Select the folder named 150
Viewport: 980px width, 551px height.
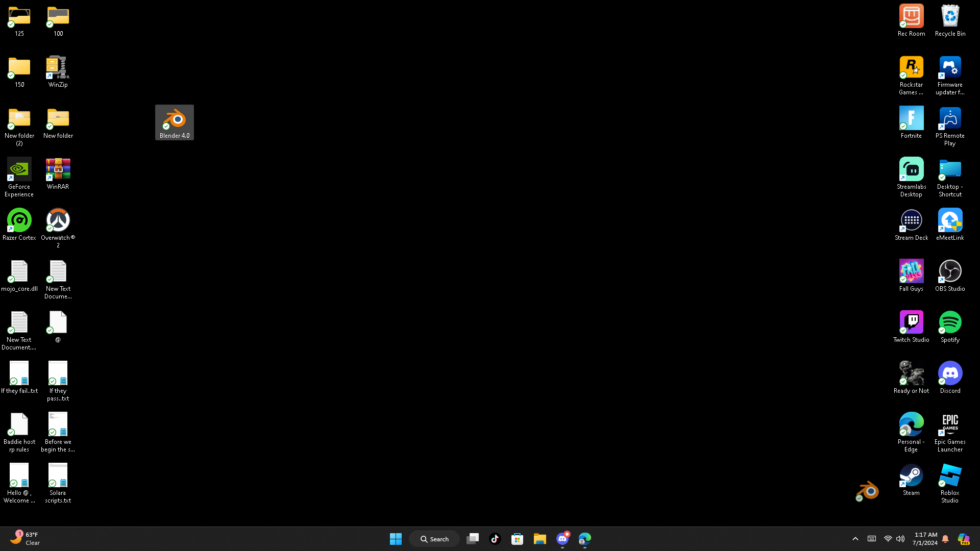point(19,71)
